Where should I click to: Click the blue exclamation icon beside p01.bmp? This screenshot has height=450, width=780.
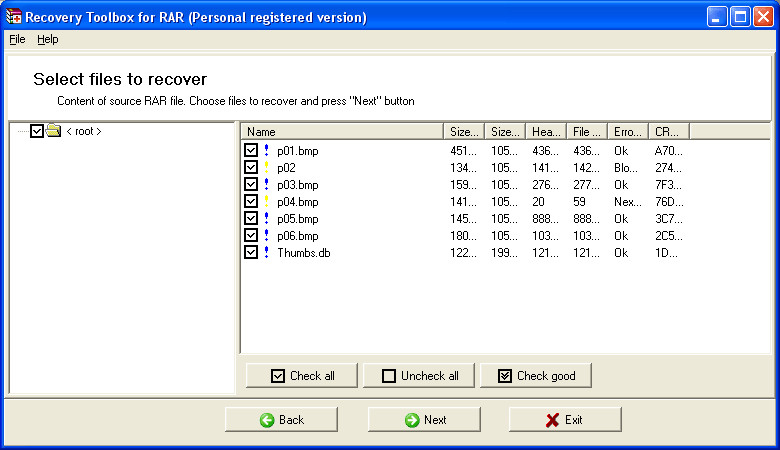tap(266, 150)
